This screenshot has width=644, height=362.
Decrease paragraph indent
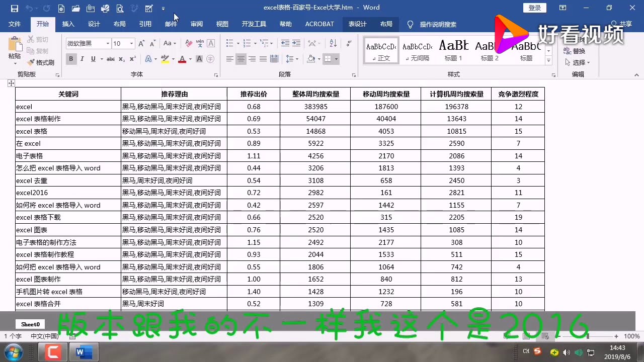click(x=285, y=44)
